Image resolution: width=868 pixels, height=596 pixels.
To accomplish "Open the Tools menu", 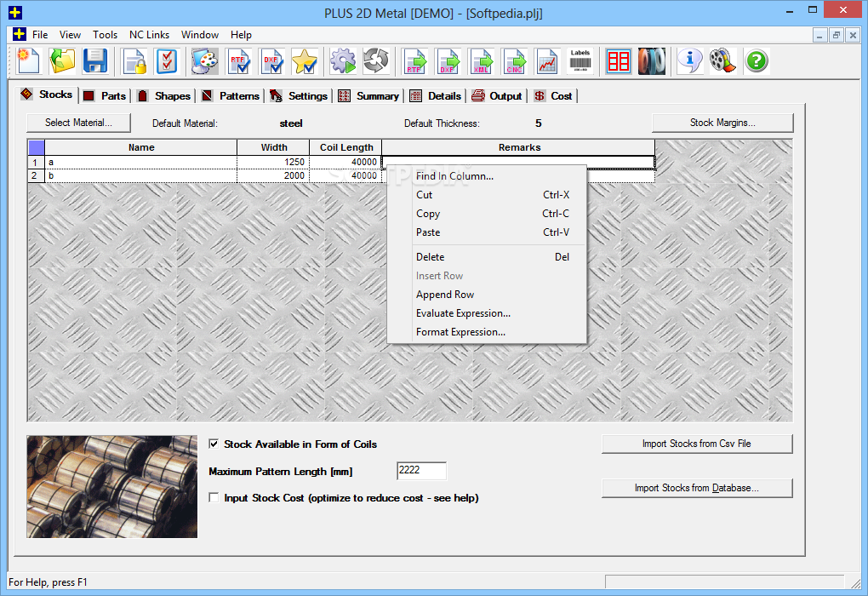I will [x=105, y=34].
